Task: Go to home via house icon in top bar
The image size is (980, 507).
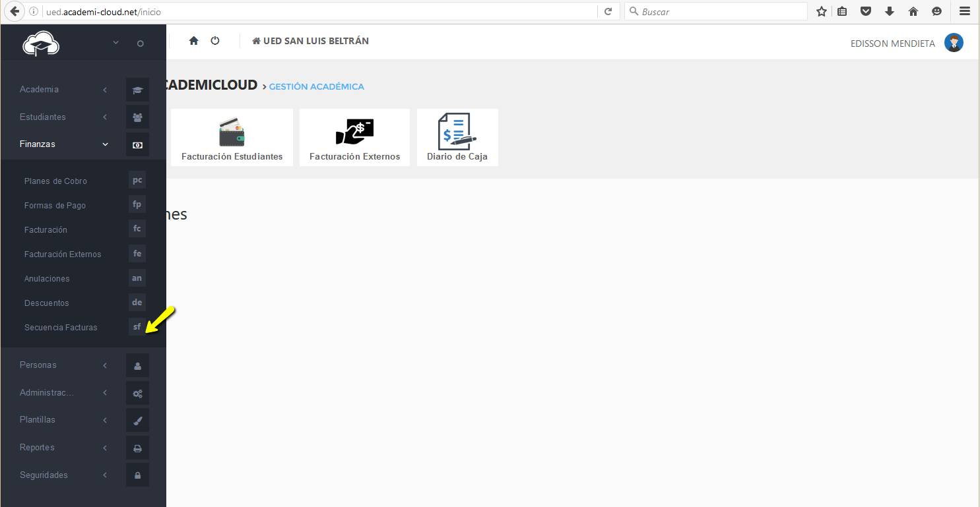Action: (193, 41)
